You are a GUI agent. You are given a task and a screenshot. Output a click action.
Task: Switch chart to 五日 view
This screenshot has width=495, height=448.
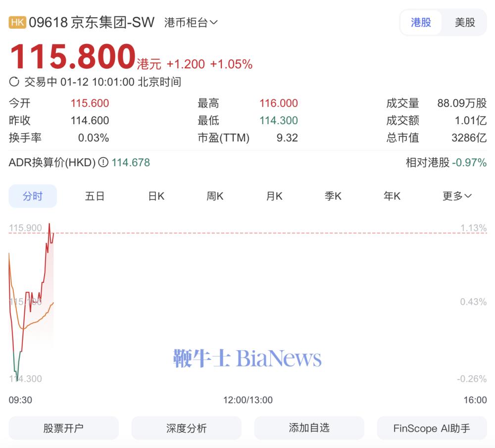tap(95, 196)
